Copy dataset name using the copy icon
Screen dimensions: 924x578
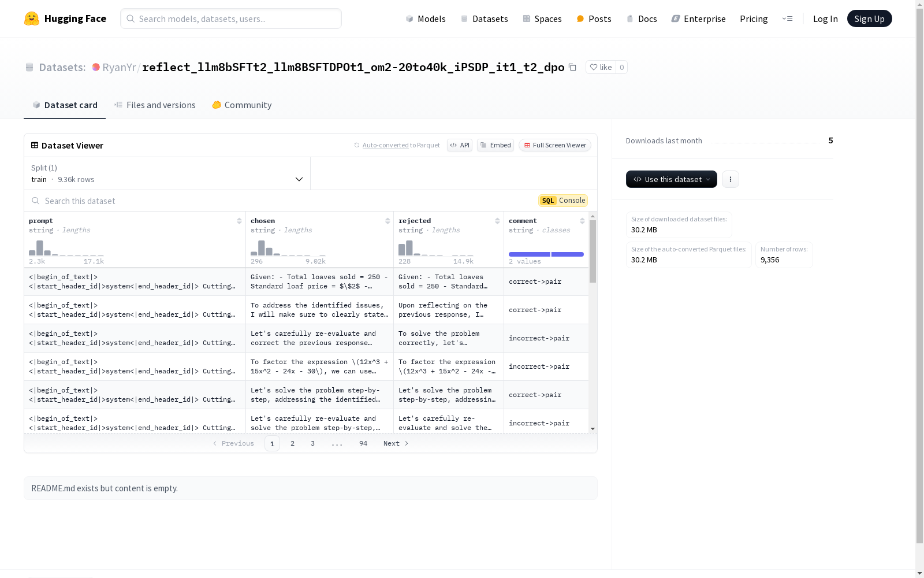pos(572,67)
